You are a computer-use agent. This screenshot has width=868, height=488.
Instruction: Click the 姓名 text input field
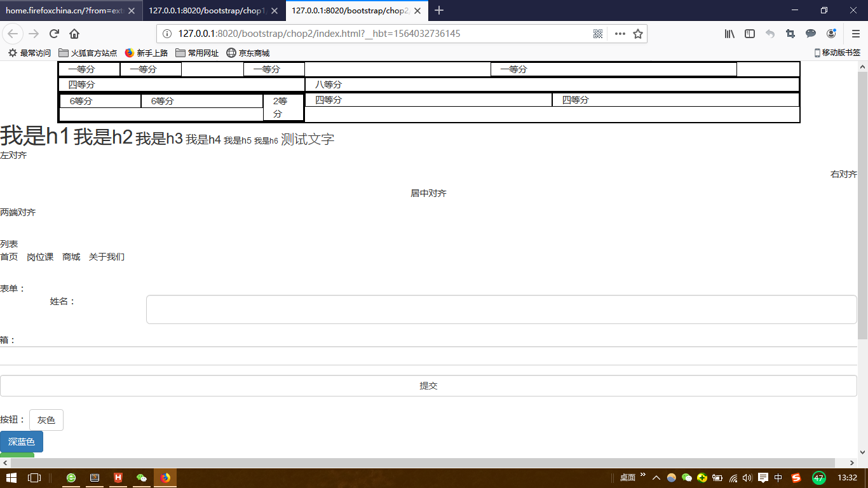[501, 309]
